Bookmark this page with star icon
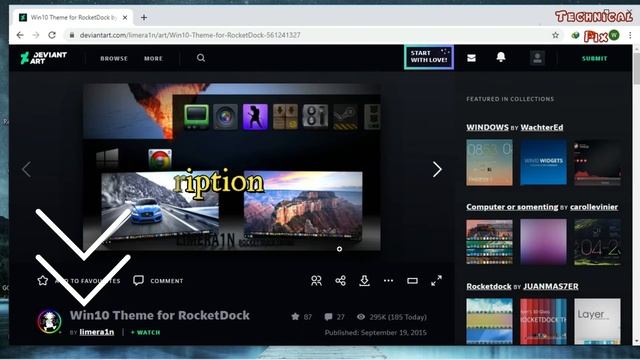This screenshot has width=640, height=360. pos(556,35)
